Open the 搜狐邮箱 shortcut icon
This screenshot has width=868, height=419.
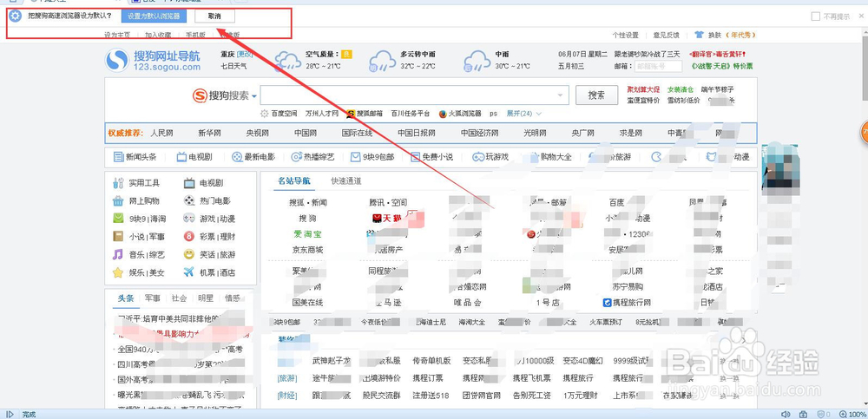pyautogui.click(x=351, y=114)
